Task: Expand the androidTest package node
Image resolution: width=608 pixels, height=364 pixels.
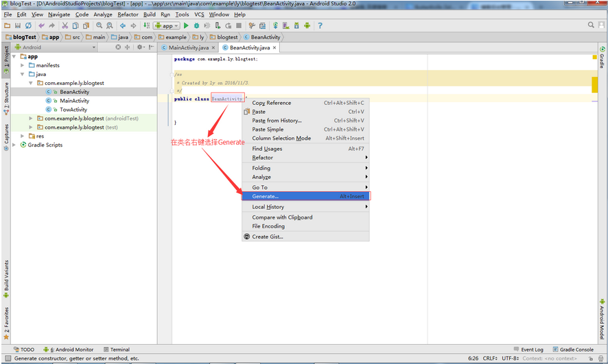Action: coord(31,119)
